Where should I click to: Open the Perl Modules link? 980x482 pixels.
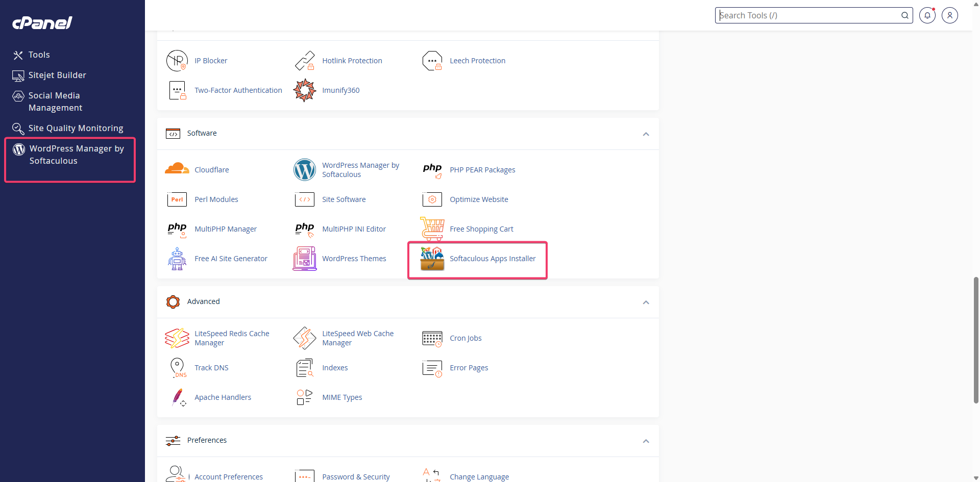(216, 199)
